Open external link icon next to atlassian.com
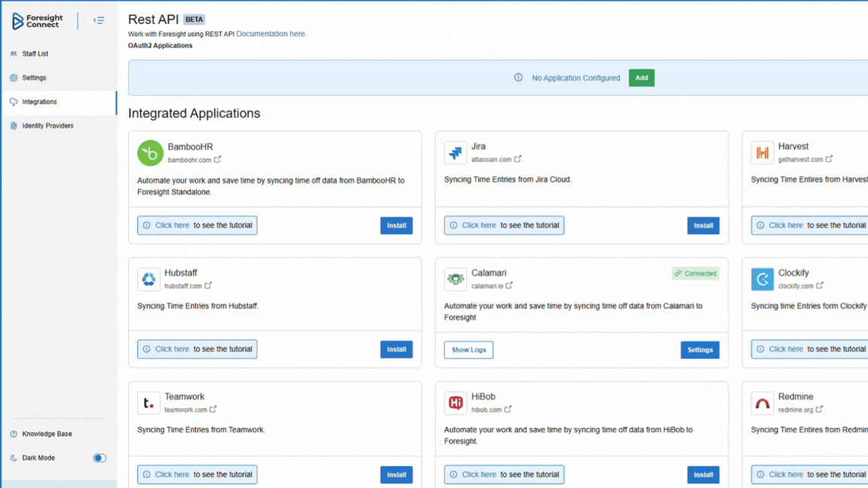This screenshot has width=868, height=488. (x=518, y=159)
